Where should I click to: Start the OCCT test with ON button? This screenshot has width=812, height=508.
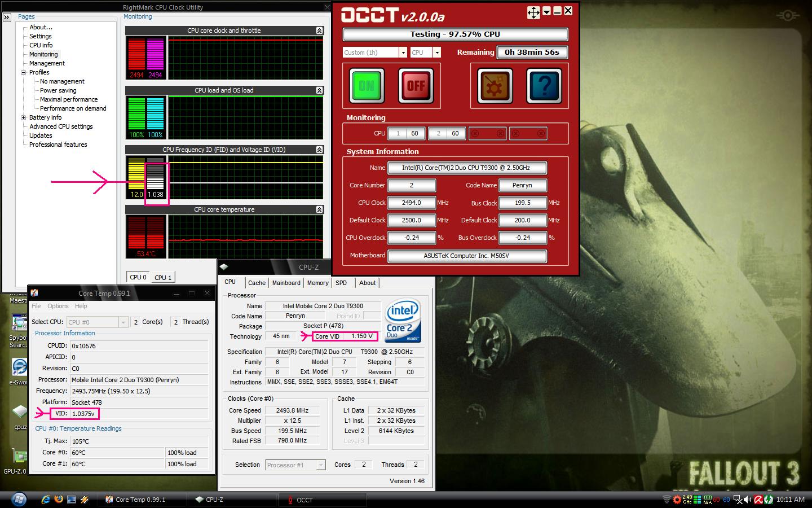point(367,86)
